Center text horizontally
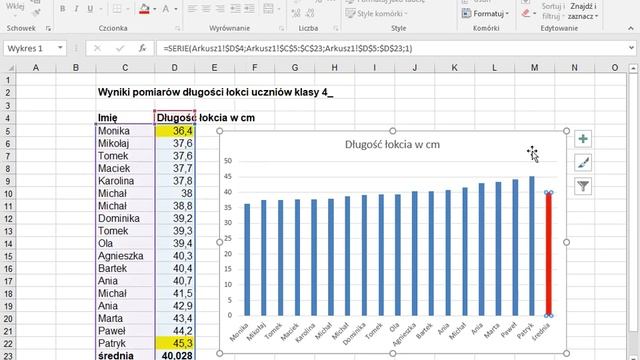 click(206, 9)
